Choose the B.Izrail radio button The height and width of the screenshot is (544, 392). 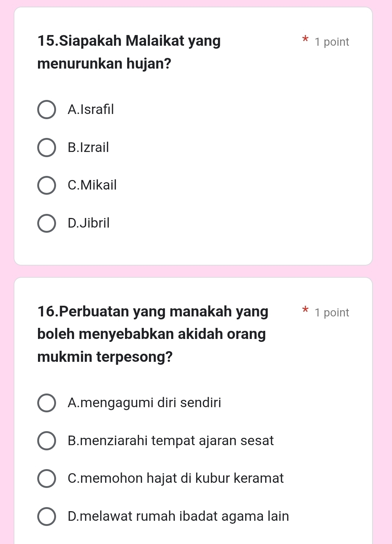tap(47, 148)
